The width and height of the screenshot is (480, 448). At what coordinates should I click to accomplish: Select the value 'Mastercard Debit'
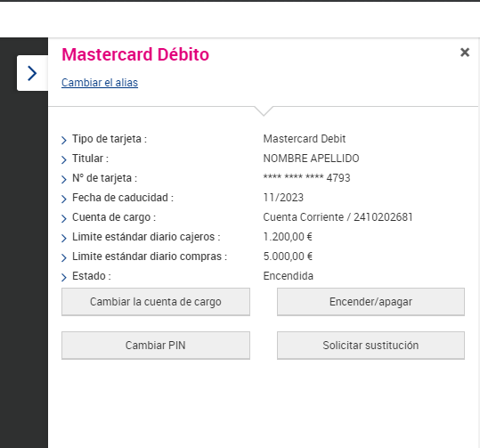point(305,139)
